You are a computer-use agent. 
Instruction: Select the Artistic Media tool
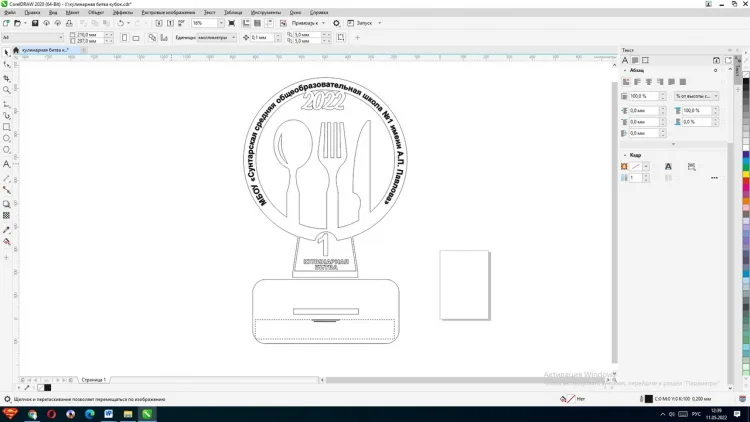[6, 115]
